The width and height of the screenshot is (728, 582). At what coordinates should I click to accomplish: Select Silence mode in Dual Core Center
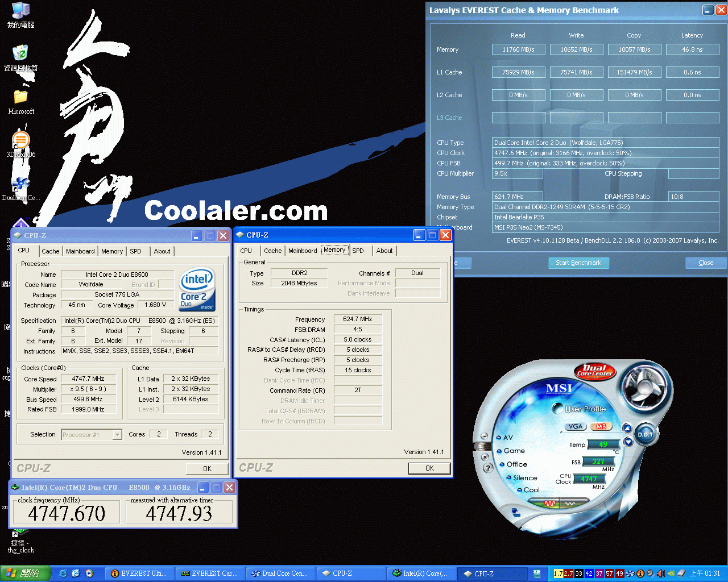tap(522, 478)
